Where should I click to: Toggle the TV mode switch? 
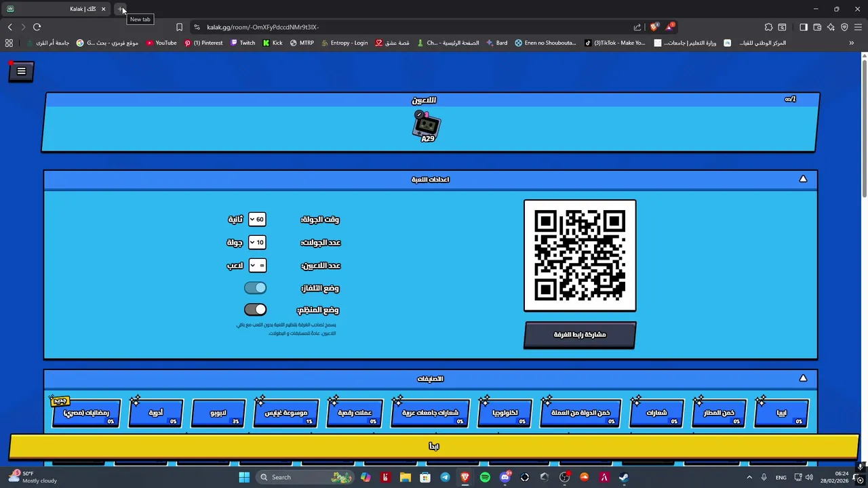coord(256,288)
